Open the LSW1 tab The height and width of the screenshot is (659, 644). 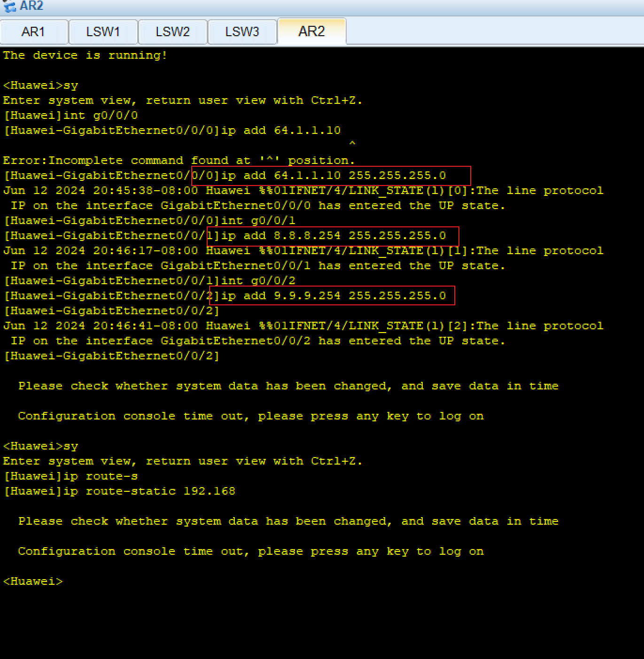click(103, 32)
